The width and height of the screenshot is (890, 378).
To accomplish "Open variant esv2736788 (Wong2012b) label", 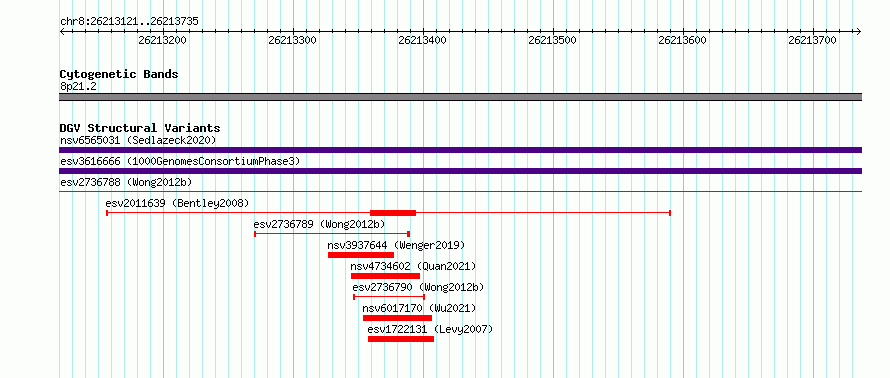I will coord(126,183).
